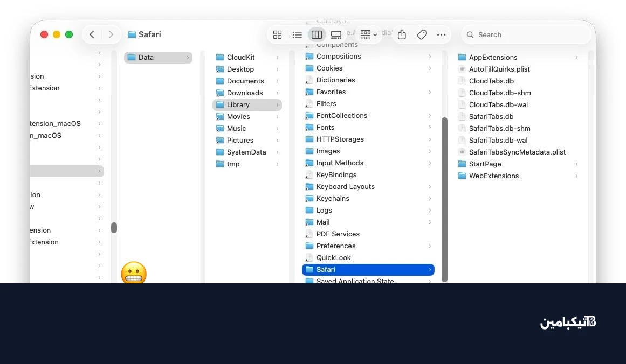The height and width of the screenshot is (364, 626).
Task: Click the tags icon in the toolbar
Action: coord(422,34)
